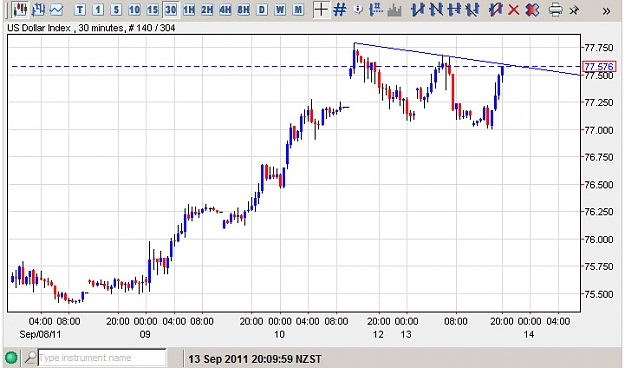Viewport: 625px width, 368px height.
Task: Click the pin toolbar icon
Action: coord(574,10)
